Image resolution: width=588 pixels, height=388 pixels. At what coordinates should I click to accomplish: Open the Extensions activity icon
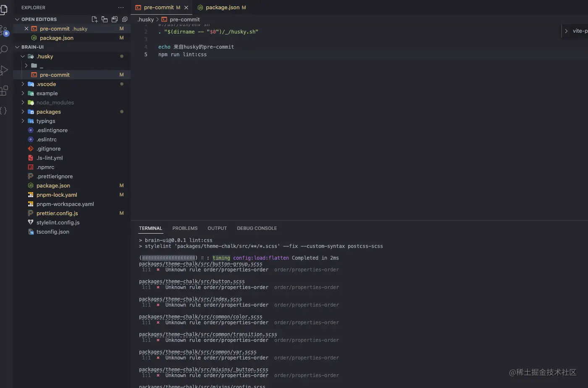4,90
